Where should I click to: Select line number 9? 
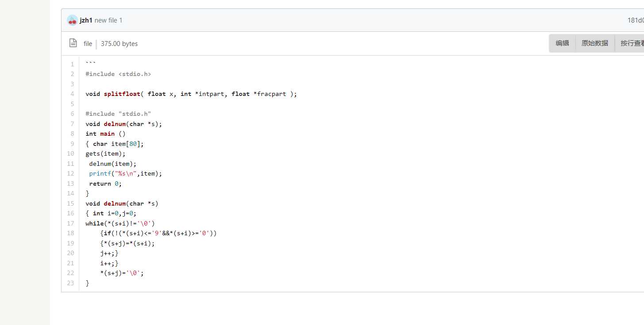pos(72,144)
